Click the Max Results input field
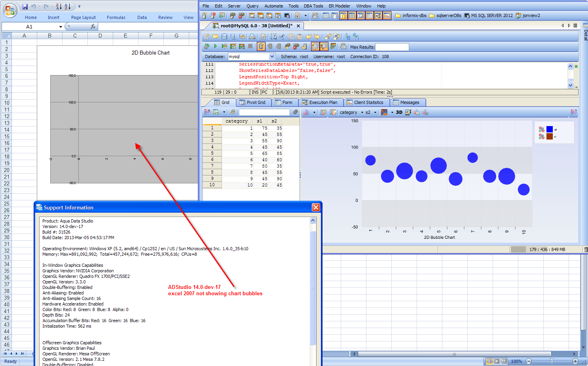The image size is (588, 366). point(392,47)
